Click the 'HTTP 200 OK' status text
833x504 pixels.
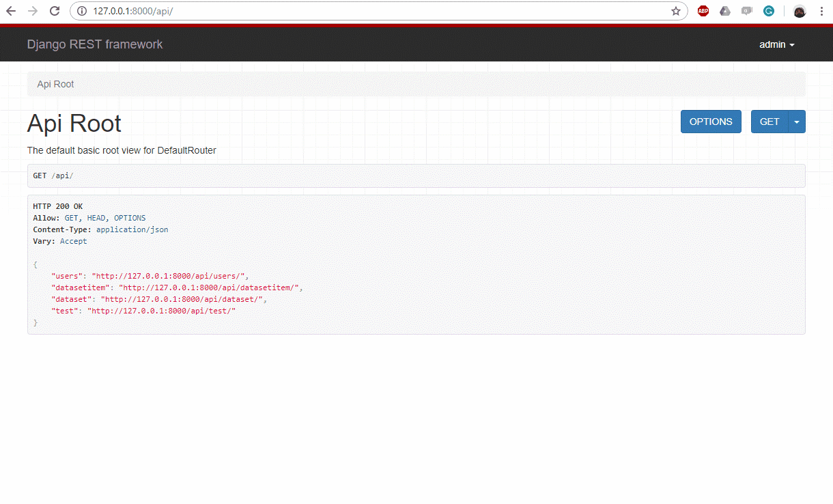tap(58, 206)
